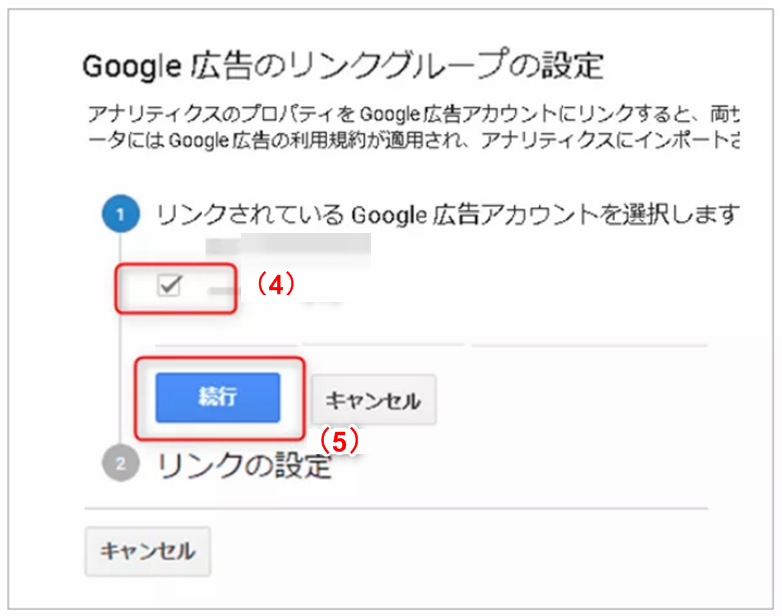The image size is (782, 616).
Task: Expand the リンクの設定 step
Action: pyautogui.click(x=244, y=465)
